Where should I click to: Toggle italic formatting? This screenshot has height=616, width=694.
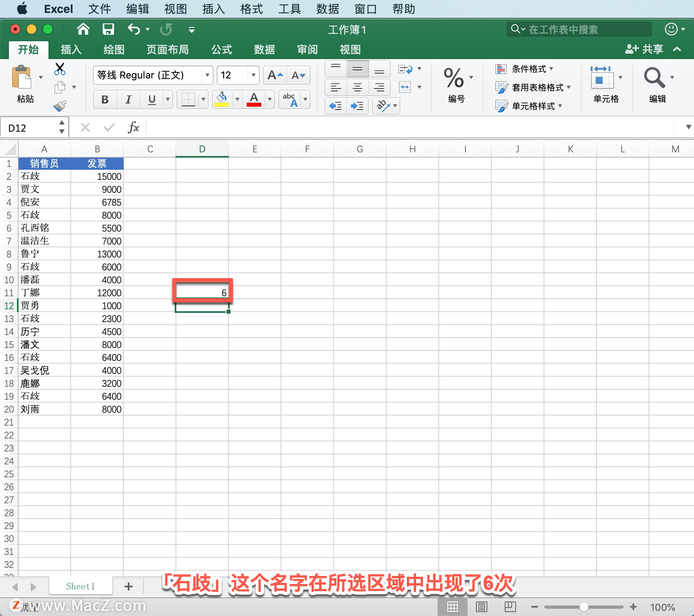coord(129,99)
